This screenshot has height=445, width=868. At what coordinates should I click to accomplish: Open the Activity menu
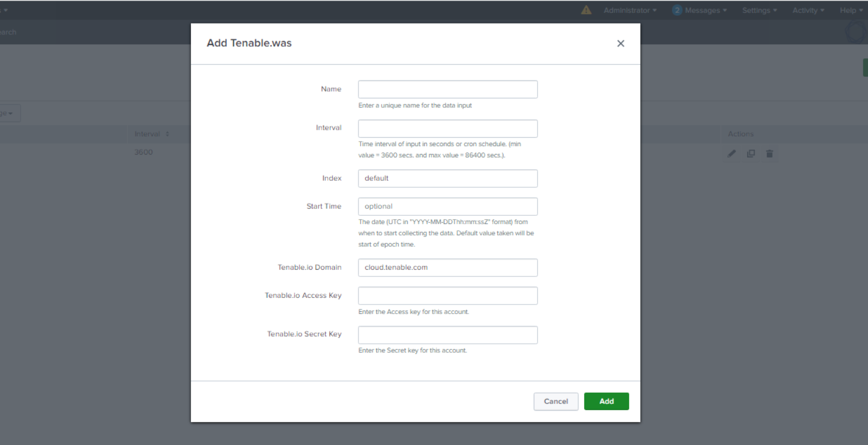[808, 10]
